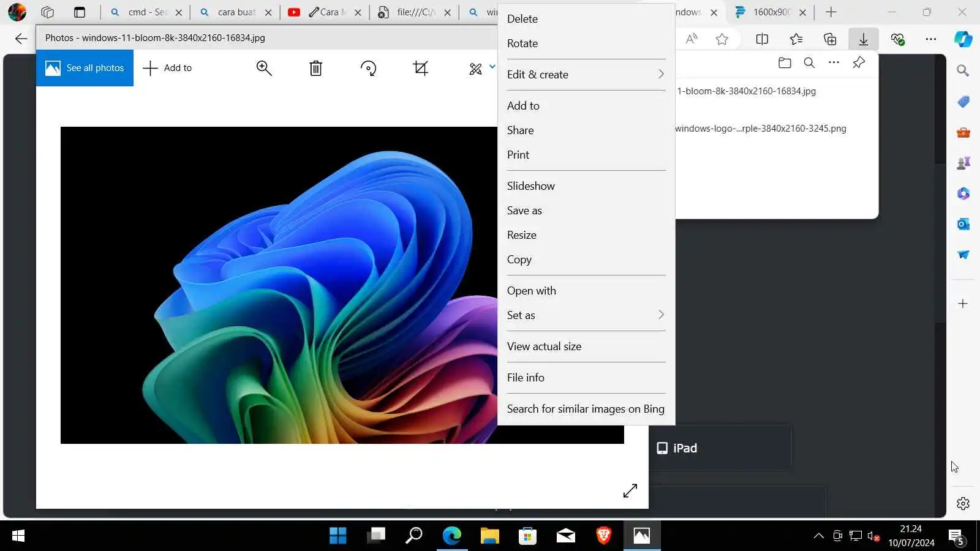Click the fullscreen diagonal arrows icon
Screen dimensions: 980x551
click(x=630, y=490)
